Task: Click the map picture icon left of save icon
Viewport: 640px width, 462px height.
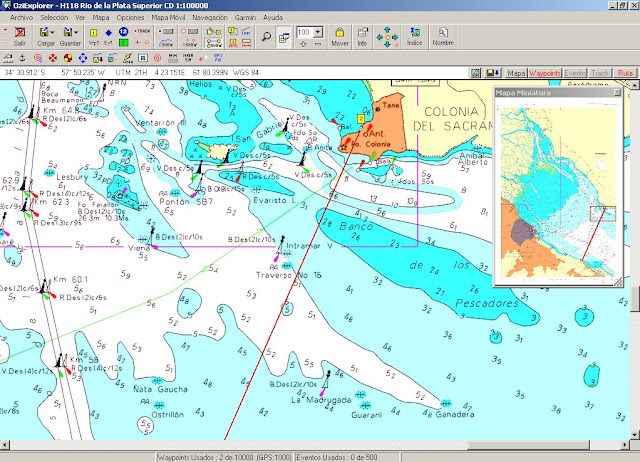Action: point(476,73)
